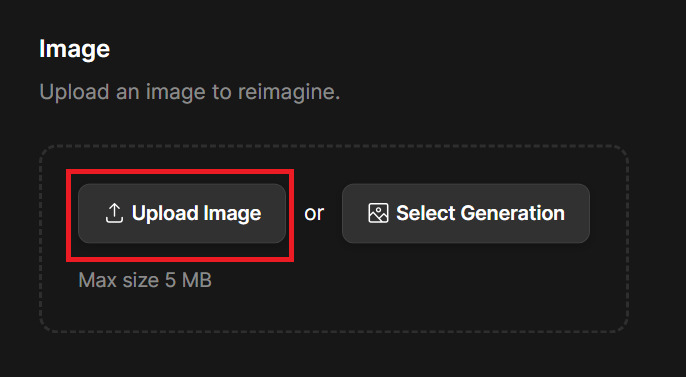Click the 'or' separator between the buttons
This screenshot has height=377, width=686.
(314, 213)
